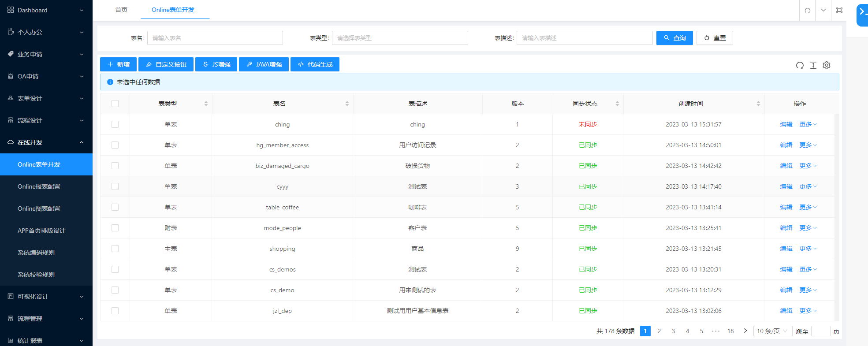Click the 个人办公 coffee cup icon

(x=11, y=32)
